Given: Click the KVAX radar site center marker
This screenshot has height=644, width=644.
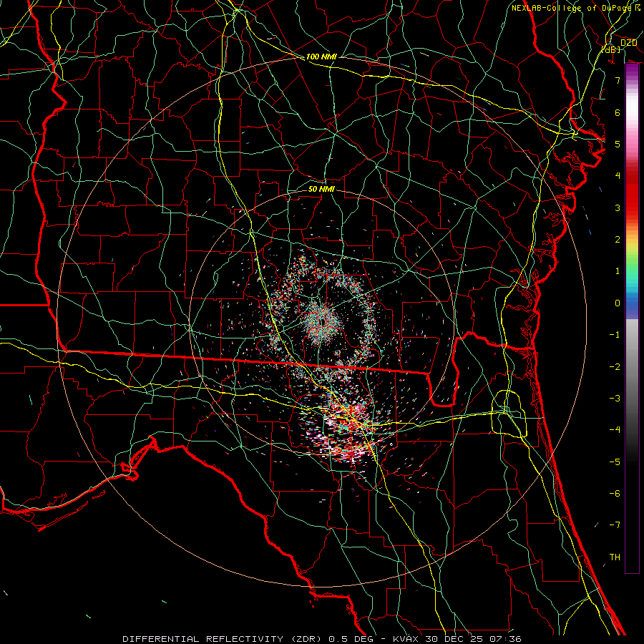Looking at the screenshot, I should point(323,321).
